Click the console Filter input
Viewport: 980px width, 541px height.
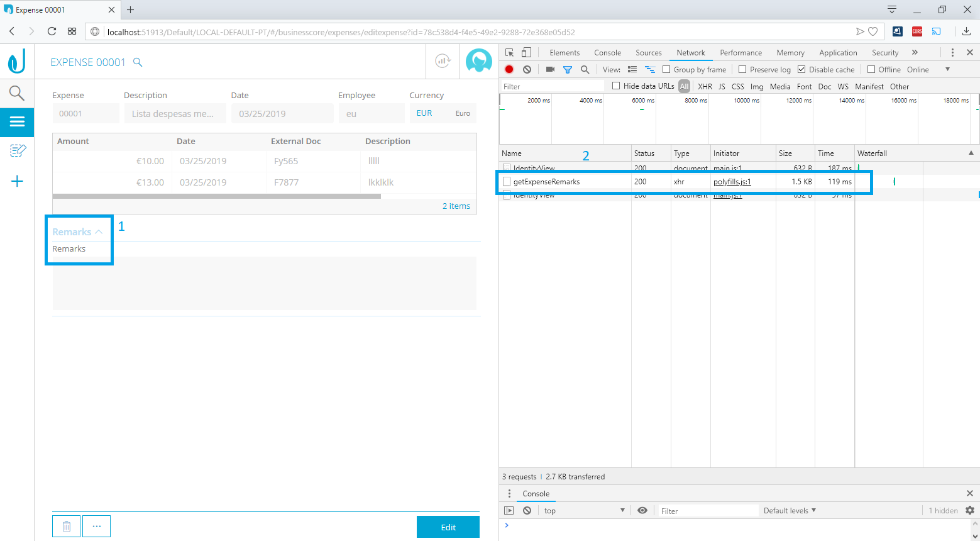point(707,511)
